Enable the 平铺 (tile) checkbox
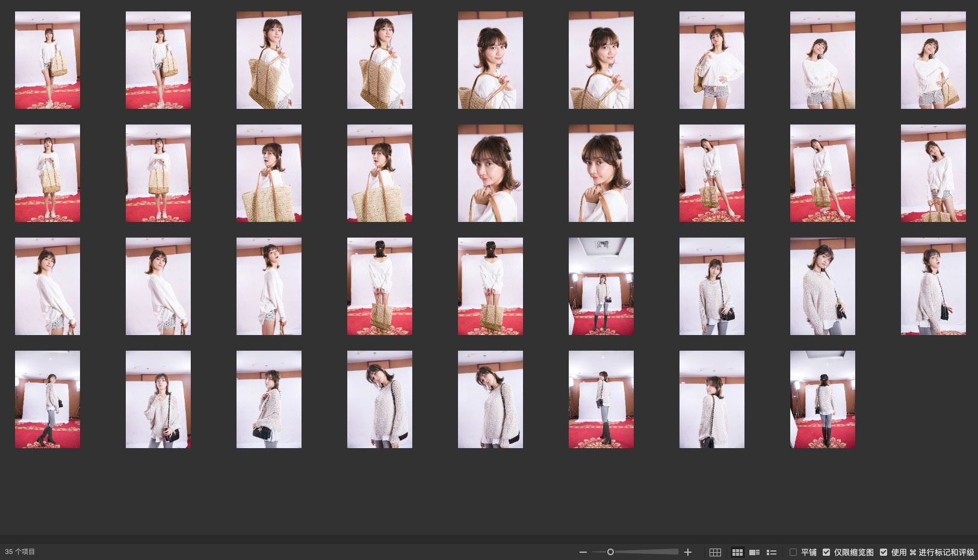Image resolution: width=978 pixels, height=560 pixels. click(793, 552)
